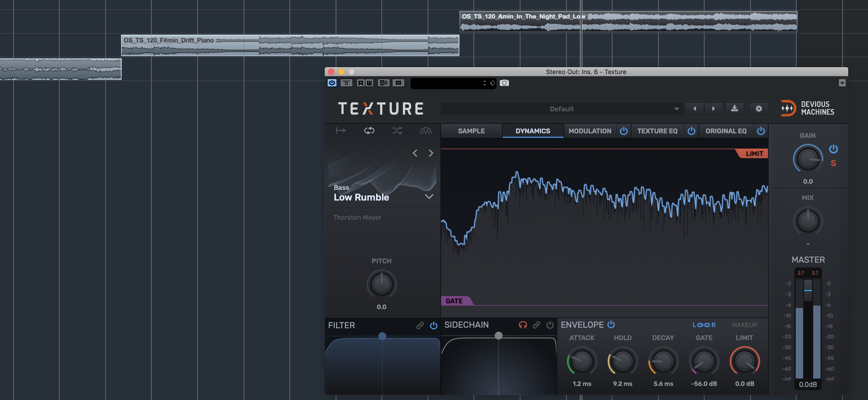This screenshot has width=868, height=400.
Task: Click the GAIN knob
Action: [808, 158]
